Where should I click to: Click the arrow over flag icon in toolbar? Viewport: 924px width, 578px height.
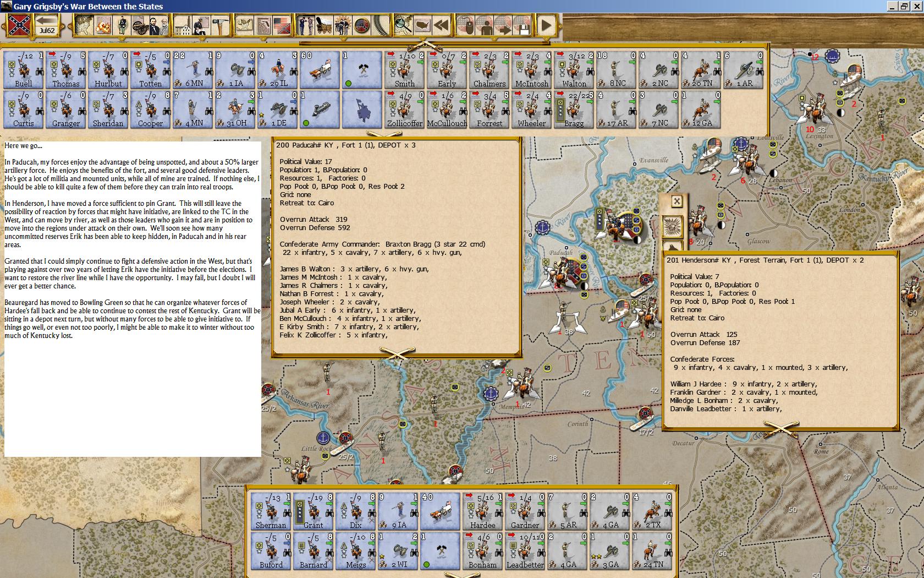coord(504,25)
